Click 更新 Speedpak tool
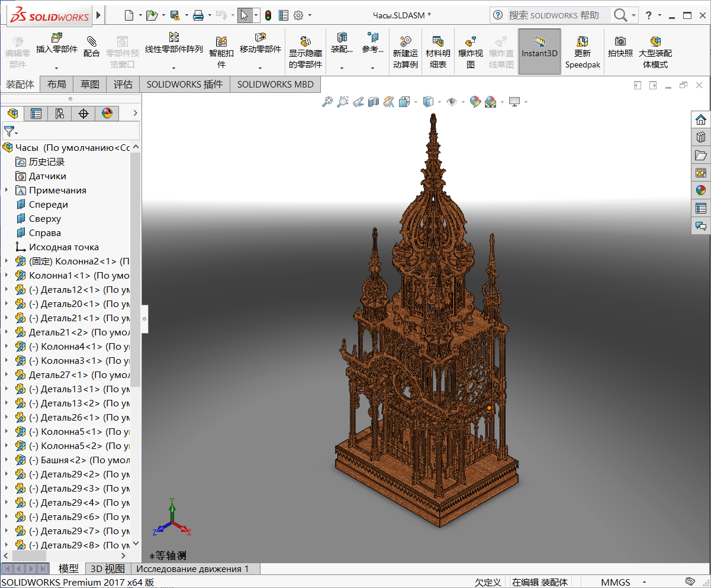The width and height of the screenshot is (711, 588). pyautogui.click(x=583, y=52)
